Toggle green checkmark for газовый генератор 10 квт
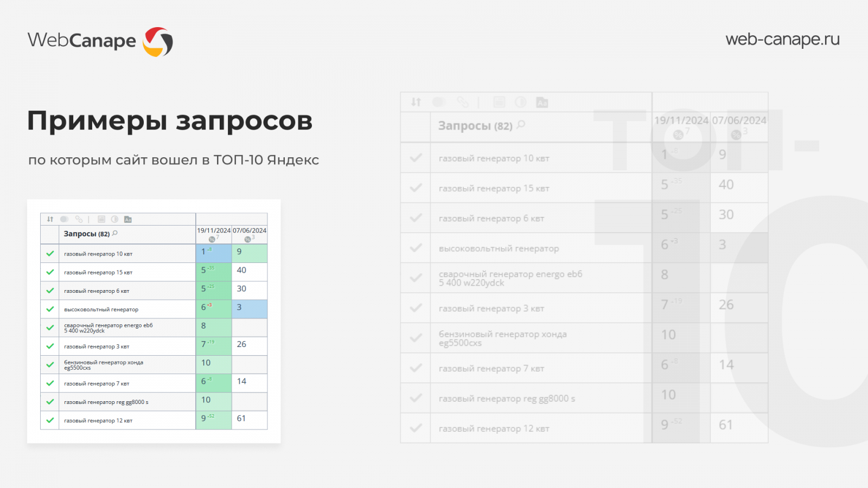Screen dimensions: 868x488 (x=50, y=253)
